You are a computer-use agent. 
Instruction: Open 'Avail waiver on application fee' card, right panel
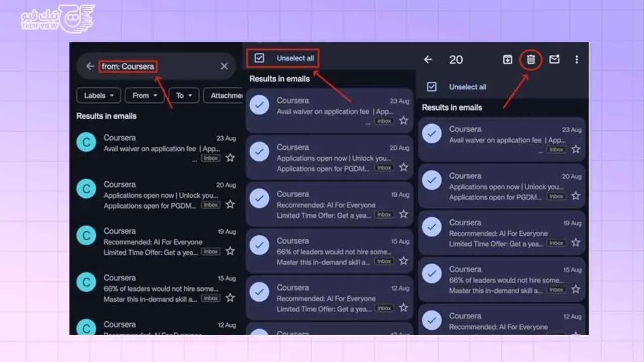[502, 139]
